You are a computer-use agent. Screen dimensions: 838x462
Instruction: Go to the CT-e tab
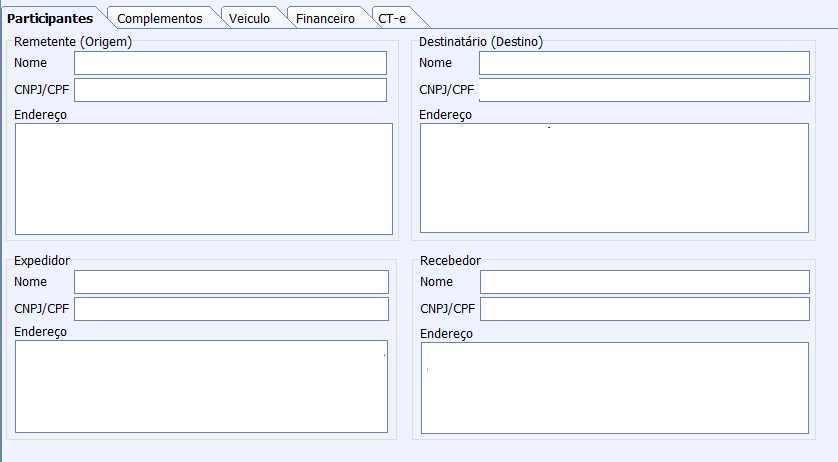(392, 18)
